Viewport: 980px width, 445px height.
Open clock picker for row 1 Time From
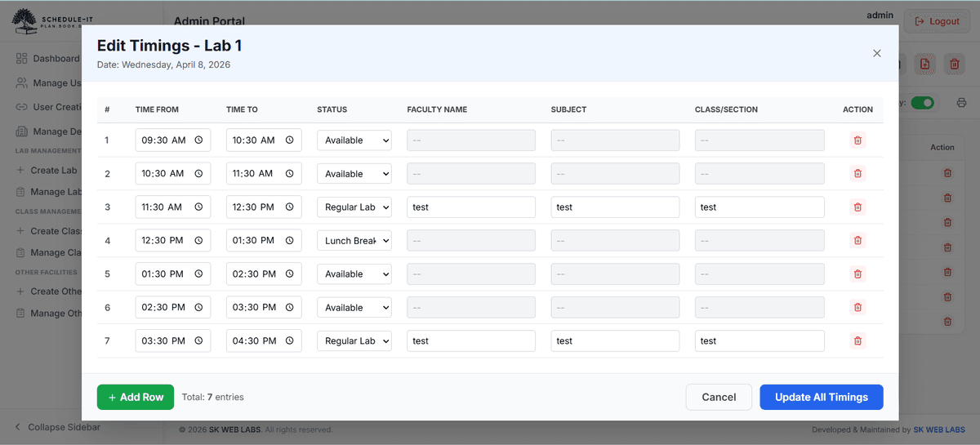198,140
